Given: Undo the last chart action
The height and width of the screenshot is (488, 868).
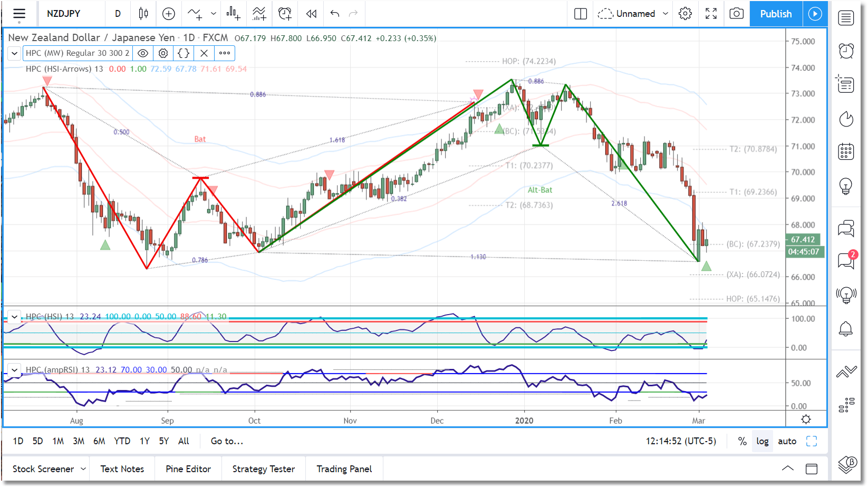Looking at the screenshot, I should point(335,14).
